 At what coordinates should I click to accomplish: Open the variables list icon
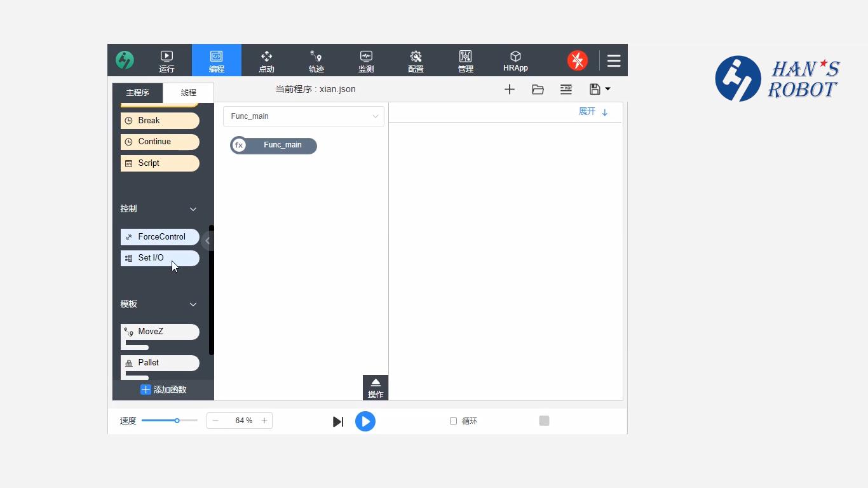[566, 90]
